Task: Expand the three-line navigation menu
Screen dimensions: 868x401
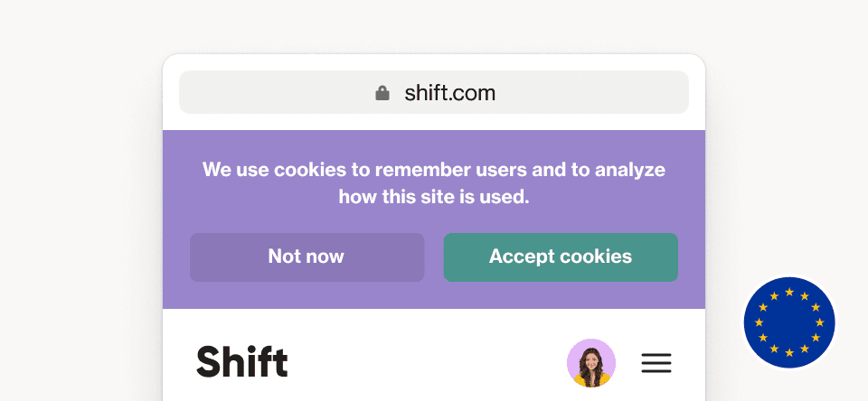Action: 656,363
